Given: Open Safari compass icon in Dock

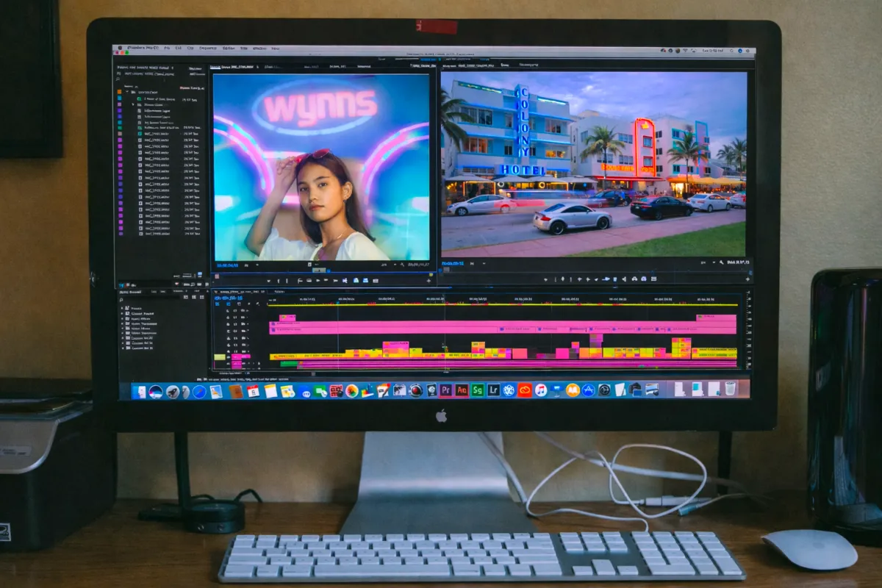Looking at the screenshot, I should 199,391.
